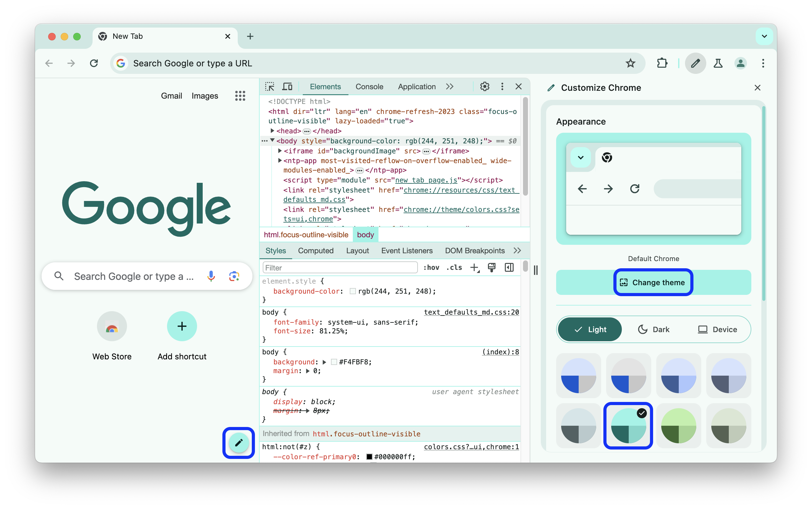The image size is (812, 509).
Task: Click the pencil/edit shortcut icon bottom-left
Action: [x=238, y=443]
